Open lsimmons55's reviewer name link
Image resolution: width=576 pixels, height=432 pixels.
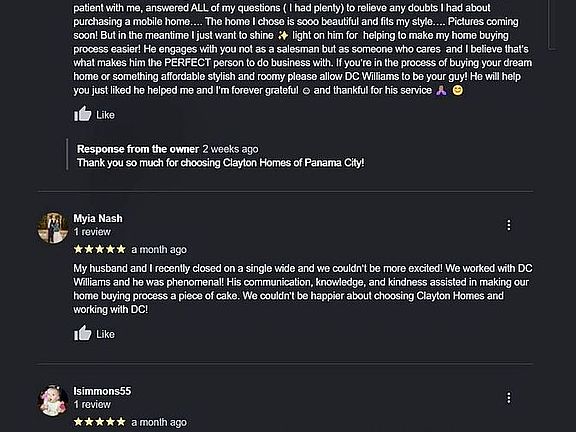[102, 391]
